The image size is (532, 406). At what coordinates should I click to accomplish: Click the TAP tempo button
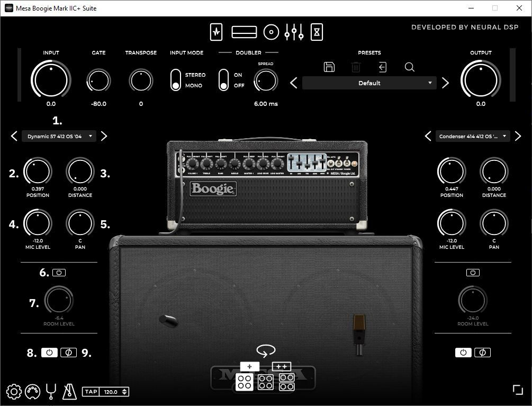[x=91, y=392]
